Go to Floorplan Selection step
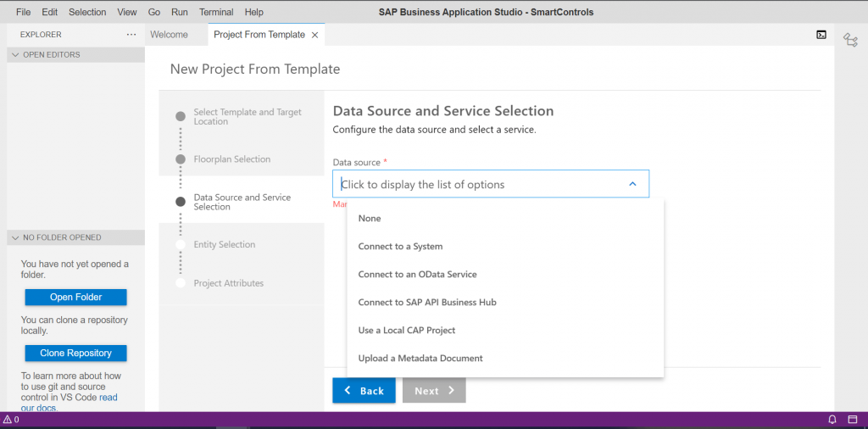Viewport: 868px width, 429px height. tap(232, 159)
